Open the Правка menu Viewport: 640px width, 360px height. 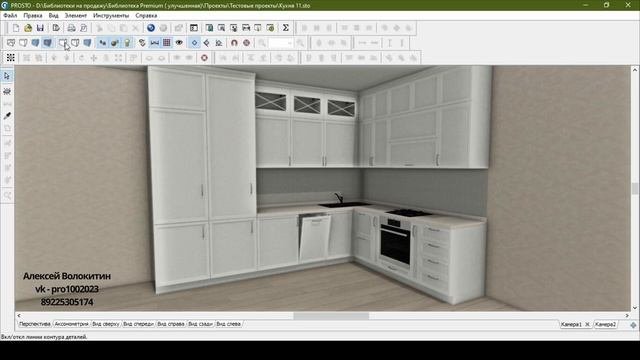[33, 16]
